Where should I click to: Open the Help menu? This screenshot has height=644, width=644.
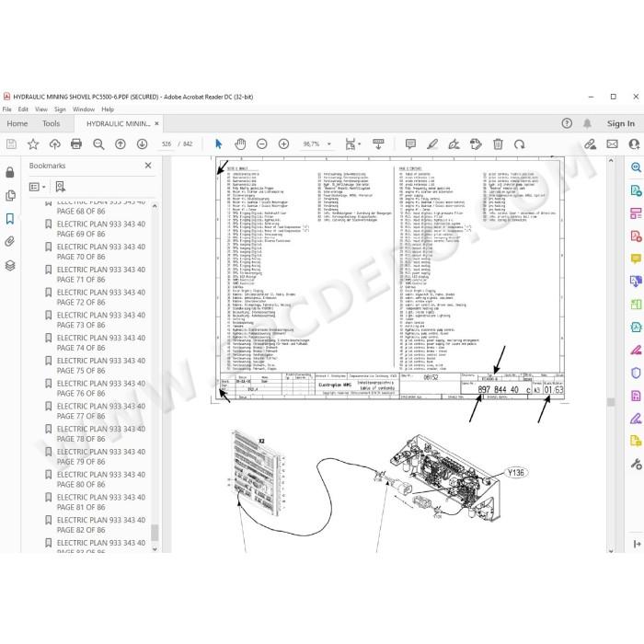coord(108,109)
